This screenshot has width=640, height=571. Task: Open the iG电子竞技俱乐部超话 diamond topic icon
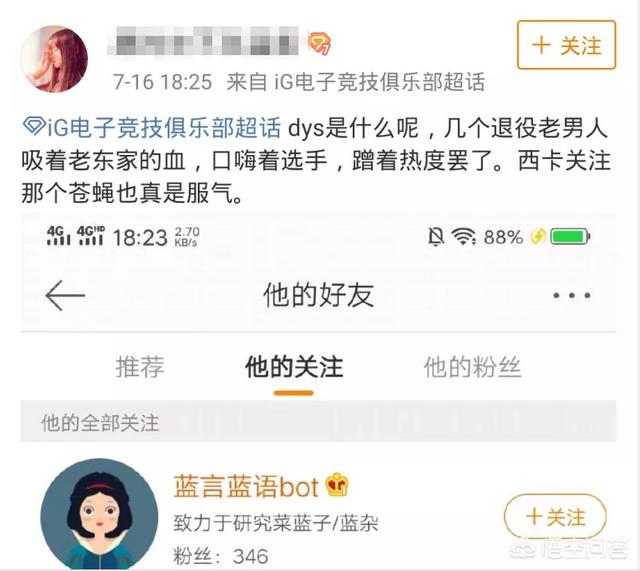click(x=34, y=127)
